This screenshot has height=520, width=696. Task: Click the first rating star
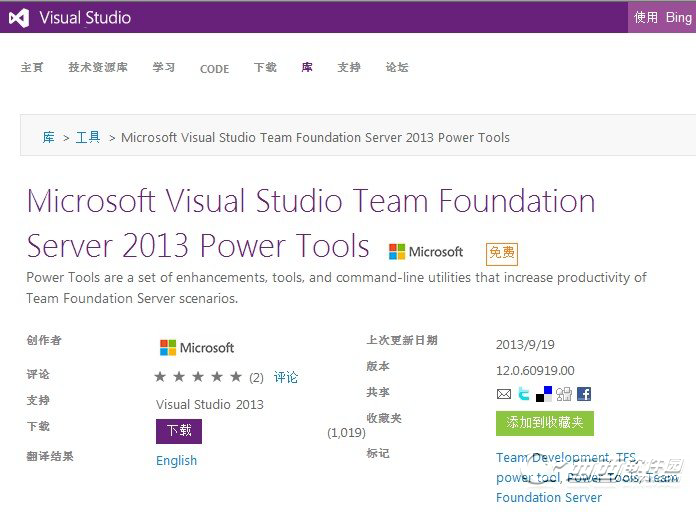tap(160, 377)
